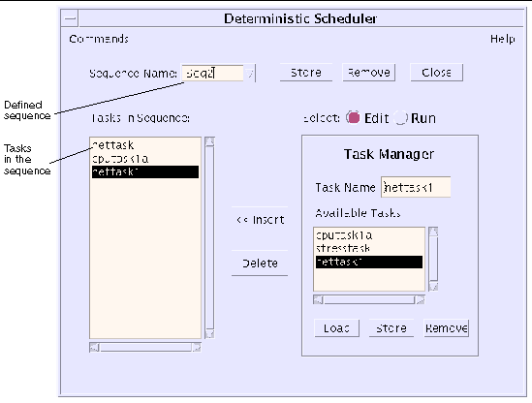Click the Close button
This screenshot has height=403, width=532.
(x=437, y=73)
